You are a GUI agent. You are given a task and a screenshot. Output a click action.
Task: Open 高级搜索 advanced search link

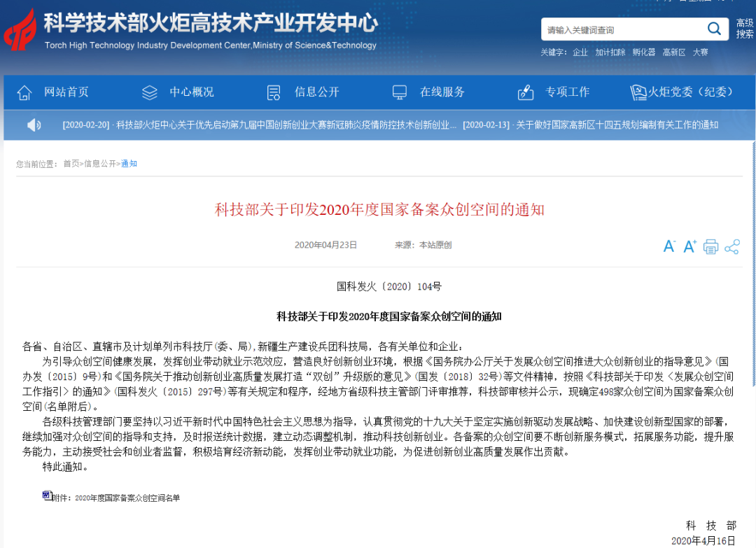(744, 29)
